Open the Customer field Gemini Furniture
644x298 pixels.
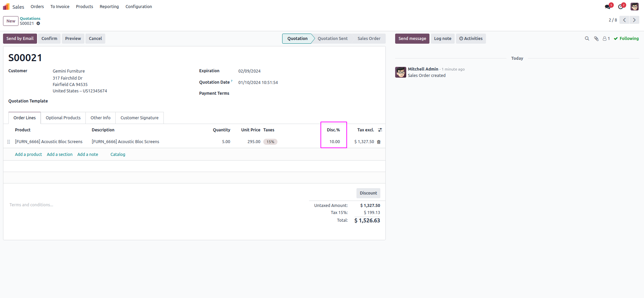(69, 71)
